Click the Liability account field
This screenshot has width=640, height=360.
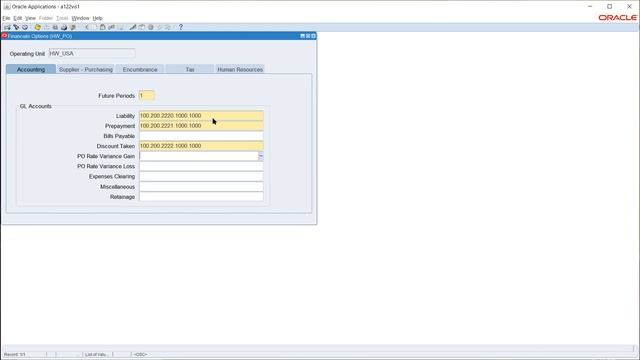click(201, 116)
